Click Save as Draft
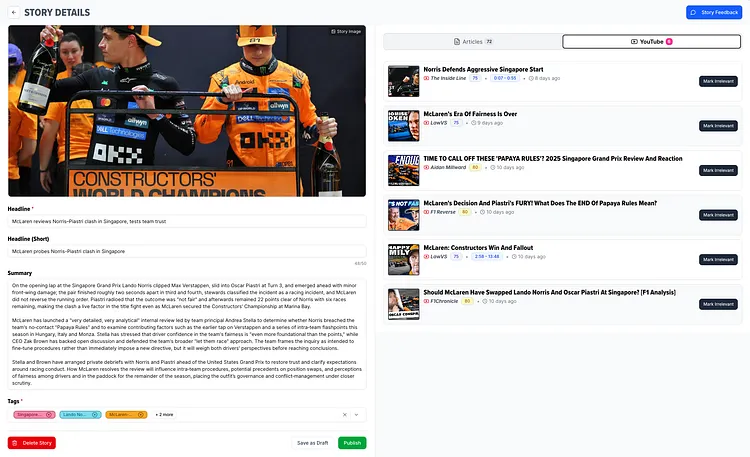The height and width of the screenshot is (457, 750). point(313,443)
